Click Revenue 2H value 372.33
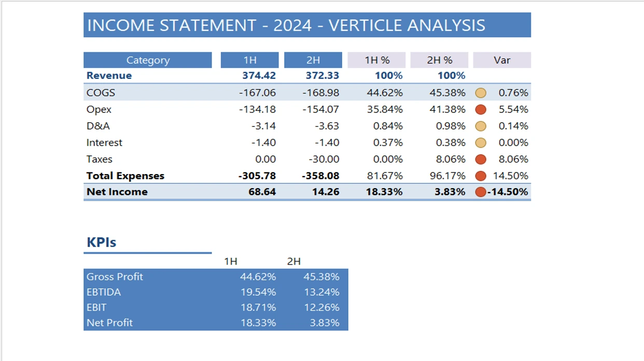The width and height of the screenshot is (644, 361). pyautogui.click(x=323, y=76)
